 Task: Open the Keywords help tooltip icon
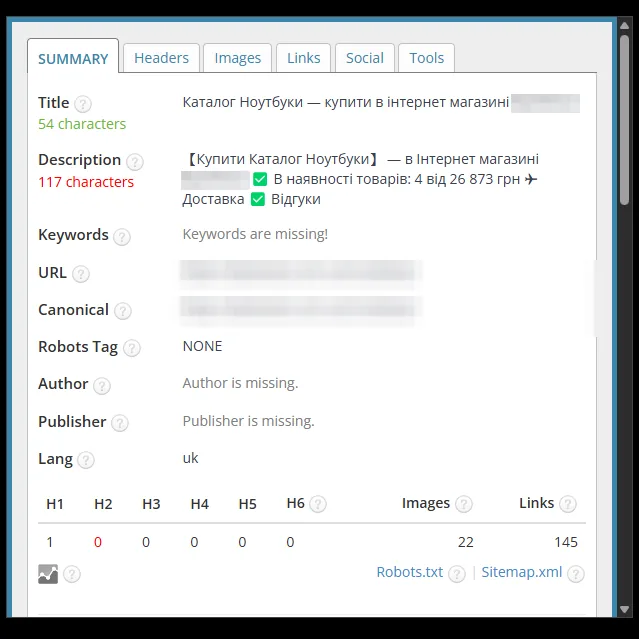click(x=122, y=236)
